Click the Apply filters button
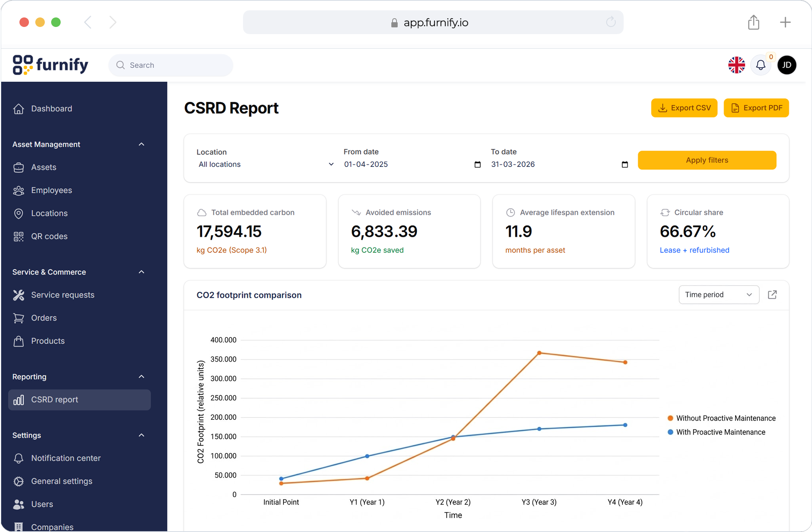This screenshot has height=532, width=812. click(707, 160)
